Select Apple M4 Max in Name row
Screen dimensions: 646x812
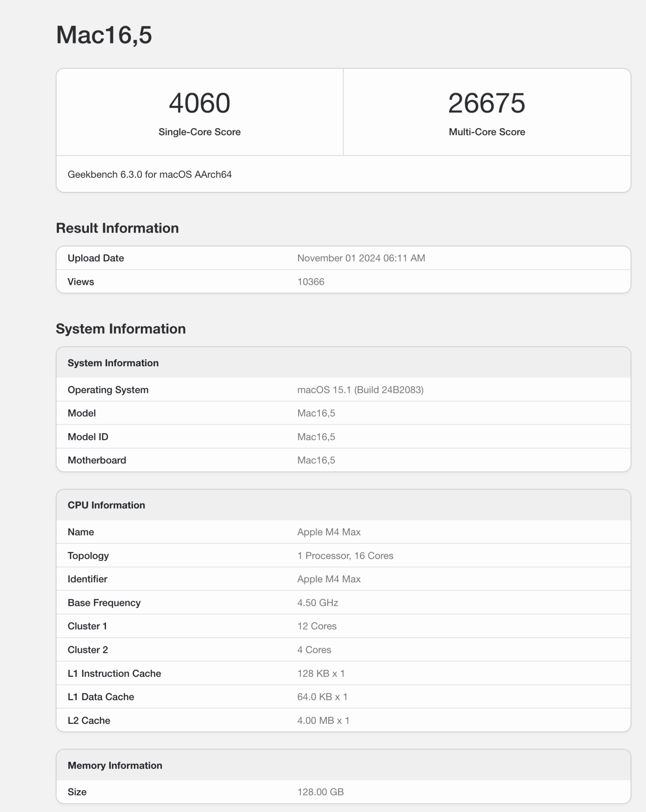click(x=329, y=532)
